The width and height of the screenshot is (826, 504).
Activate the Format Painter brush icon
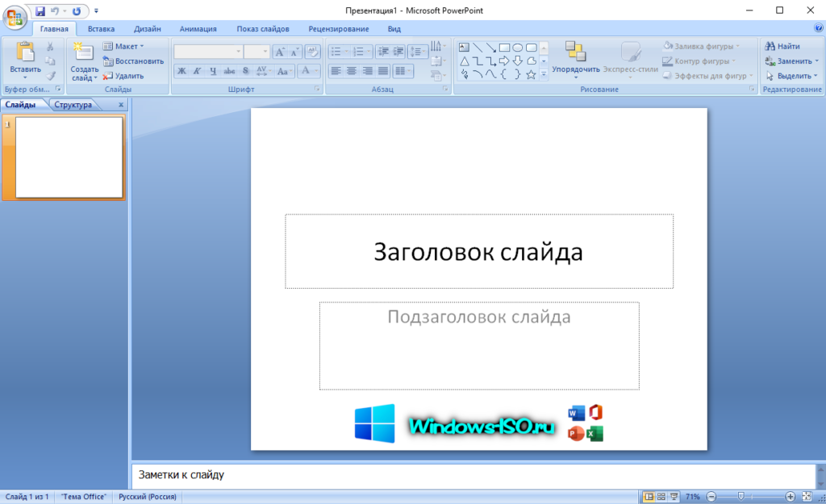[50, 76]
